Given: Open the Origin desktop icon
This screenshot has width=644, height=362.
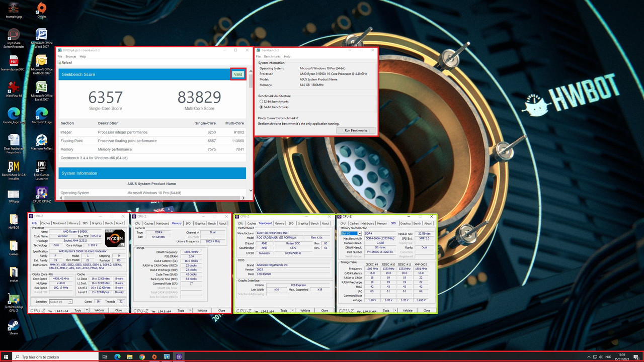Looking at the screenshot, I should 42,10.
